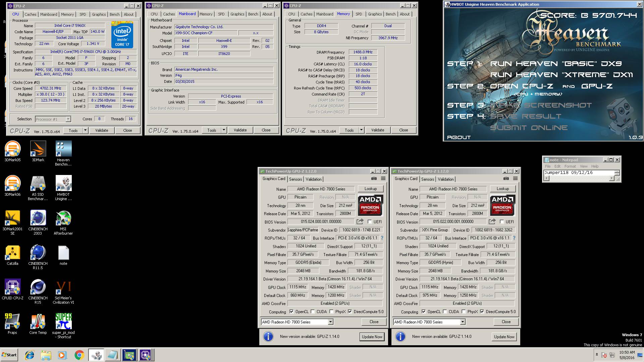Click RUN HEAVEN "XTREME" DX11 in HWBOT window

[561, 75]
